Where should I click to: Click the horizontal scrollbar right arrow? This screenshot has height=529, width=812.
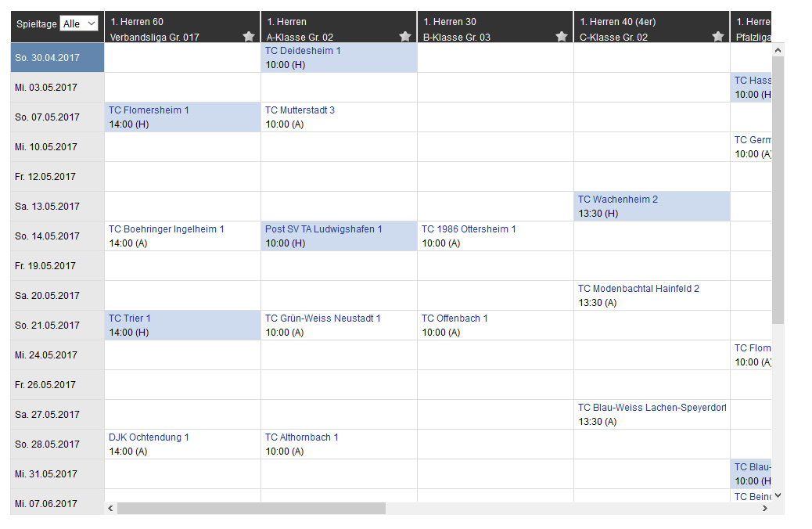click(x=765, y=509)
